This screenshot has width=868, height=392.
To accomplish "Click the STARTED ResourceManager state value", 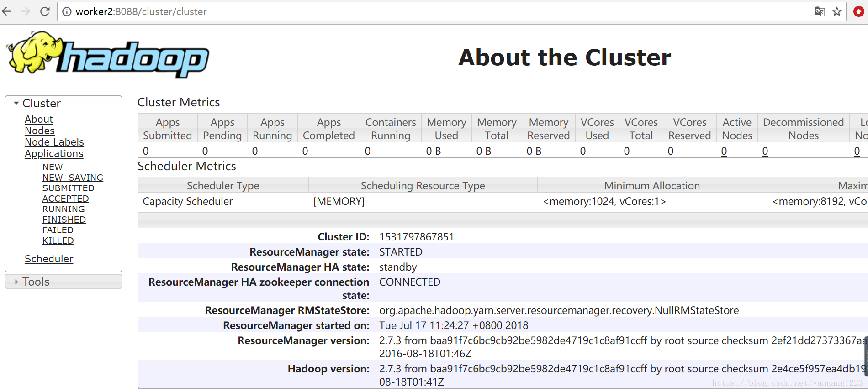I will [401, 252].
